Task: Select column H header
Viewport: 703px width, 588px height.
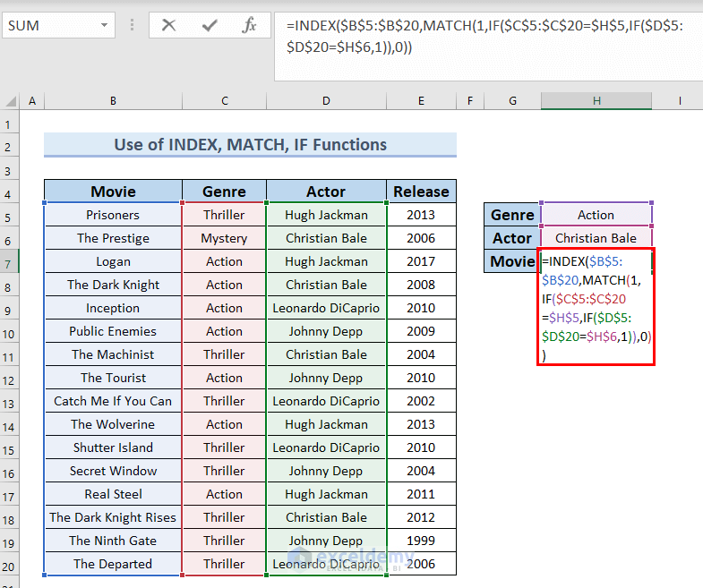Action: (x=596, y=101)
